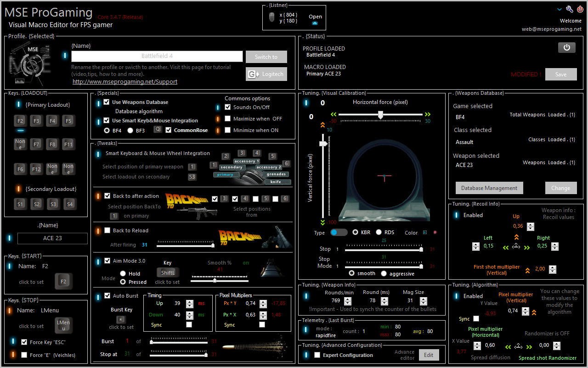The width and height of the screenshot is (588, 368).
Task: Set the LMenu stop key button
Action: point(64,326)
